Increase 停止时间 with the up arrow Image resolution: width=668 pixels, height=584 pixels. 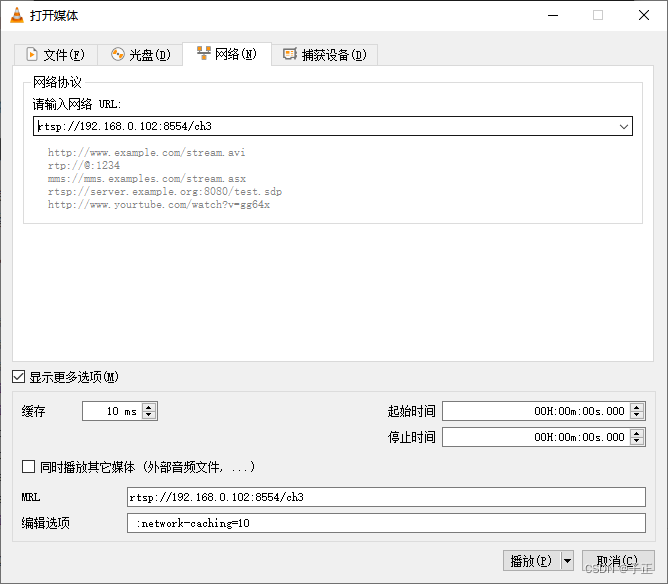(637, 433)
